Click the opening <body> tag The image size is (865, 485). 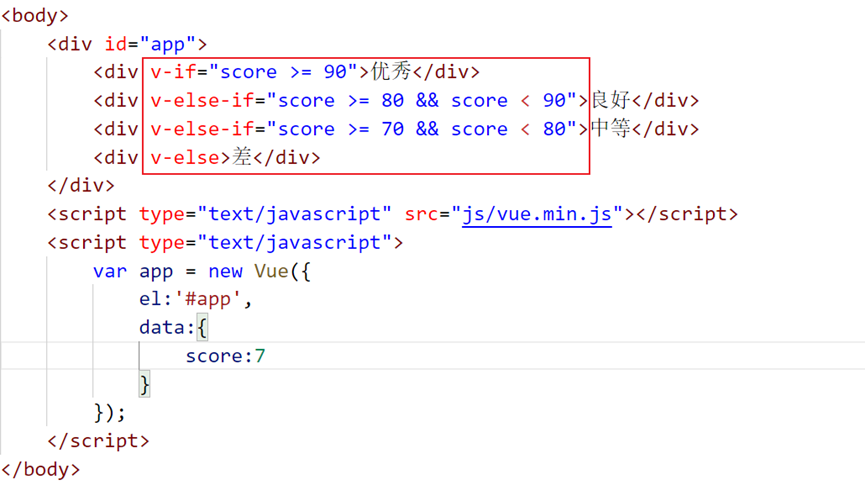(x=35, y=15)
